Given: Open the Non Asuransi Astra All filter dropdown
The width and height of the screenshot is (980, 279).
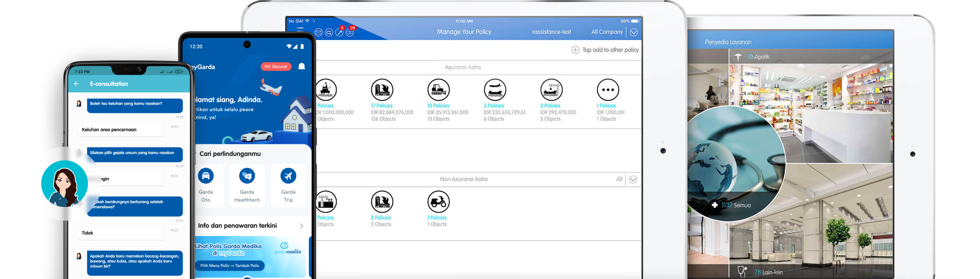Looking at the screenshot, I should tap(633, 179).
